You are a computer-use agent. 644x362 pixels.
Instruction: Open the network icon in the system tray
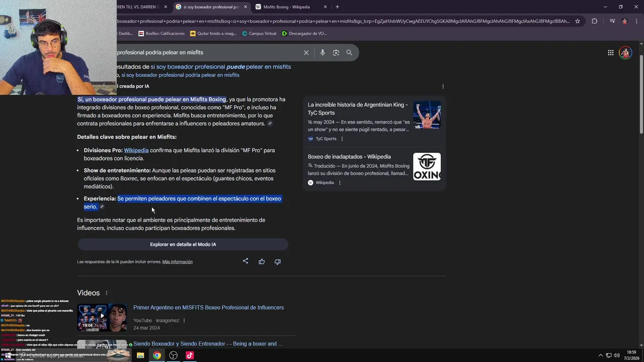pyautogui.click(x=609, y=355)
